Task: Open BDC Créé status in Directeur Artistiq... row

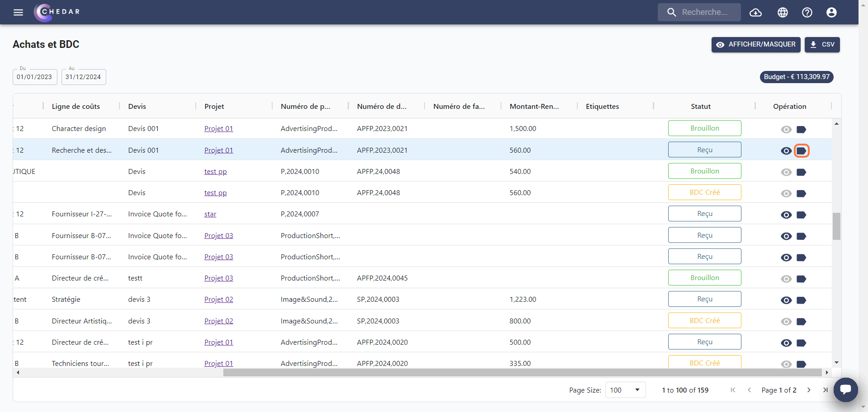Action: tap(704, 321)
